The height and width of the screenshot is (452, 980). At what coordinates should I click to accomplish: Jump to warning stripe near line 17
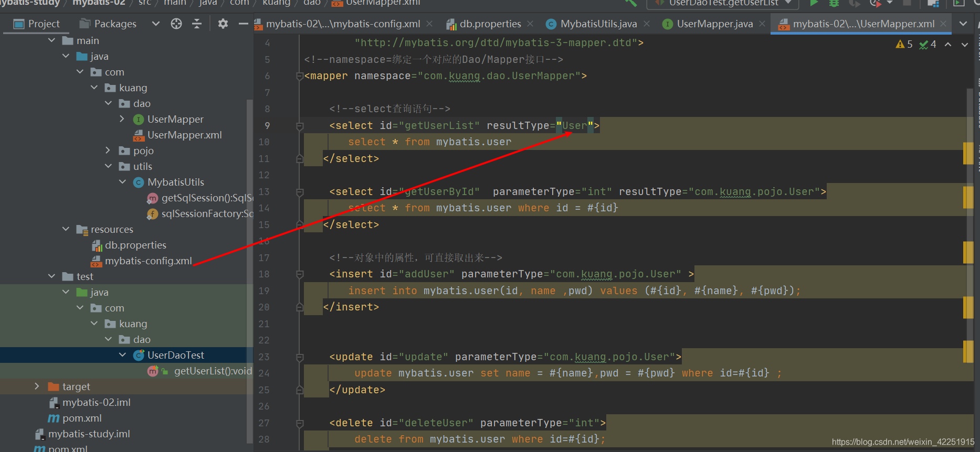tap(968, 252)
